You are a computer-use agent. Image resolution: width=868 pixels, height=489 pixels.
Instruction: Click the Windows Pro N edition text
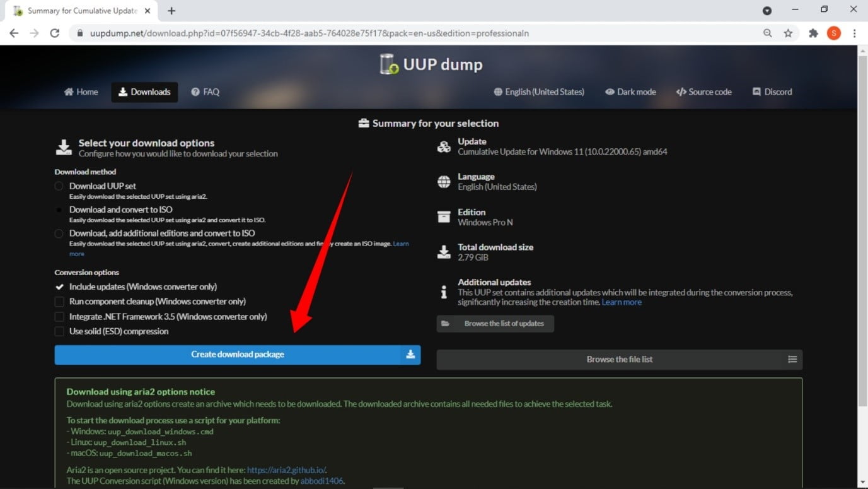tap(485, 223)
